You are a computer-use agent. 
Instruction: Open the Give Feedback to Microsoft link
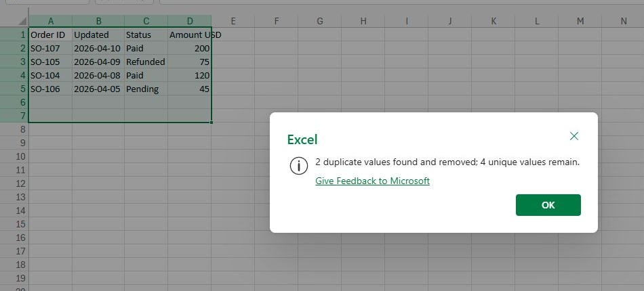tap(372, 181)
